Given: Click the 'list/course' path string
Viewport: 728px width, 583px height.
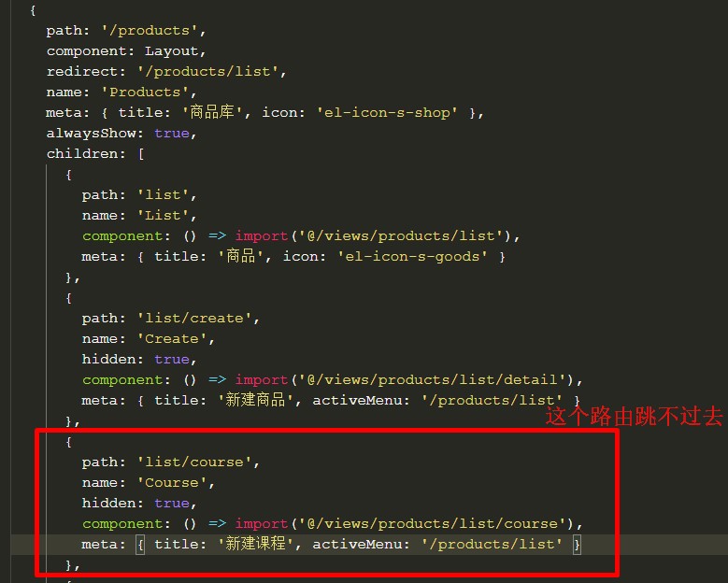Looking at the screenshot, I should (x=194, y=462).
